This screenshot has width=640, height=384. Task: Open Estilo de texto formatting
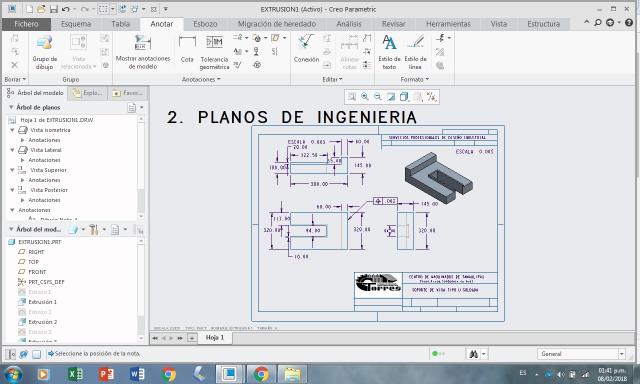click(389, 52)
